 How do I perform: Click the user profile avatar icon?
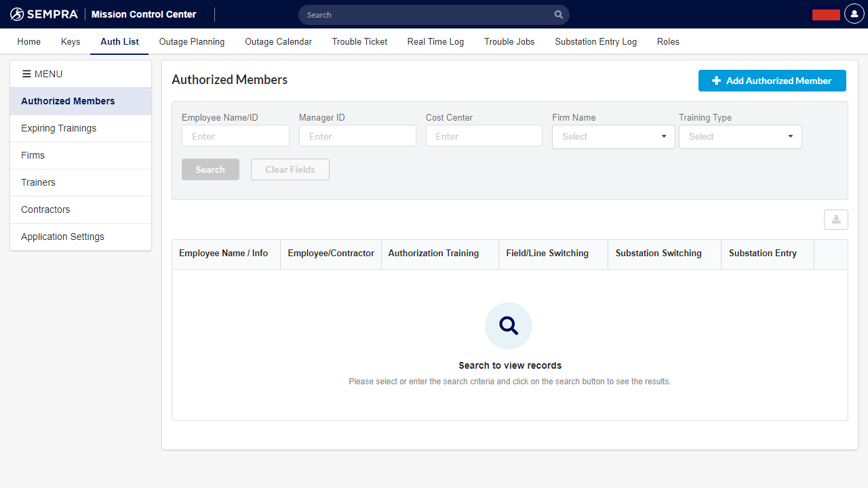pos(854,14)
